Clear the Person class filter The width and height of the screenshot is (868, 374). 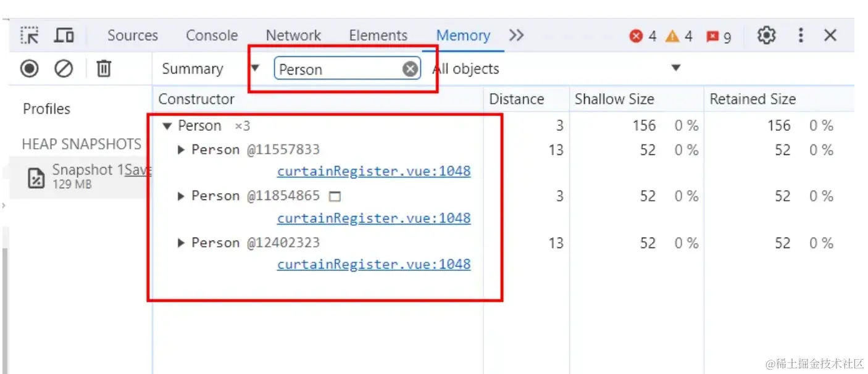click(x=410, y=69)
